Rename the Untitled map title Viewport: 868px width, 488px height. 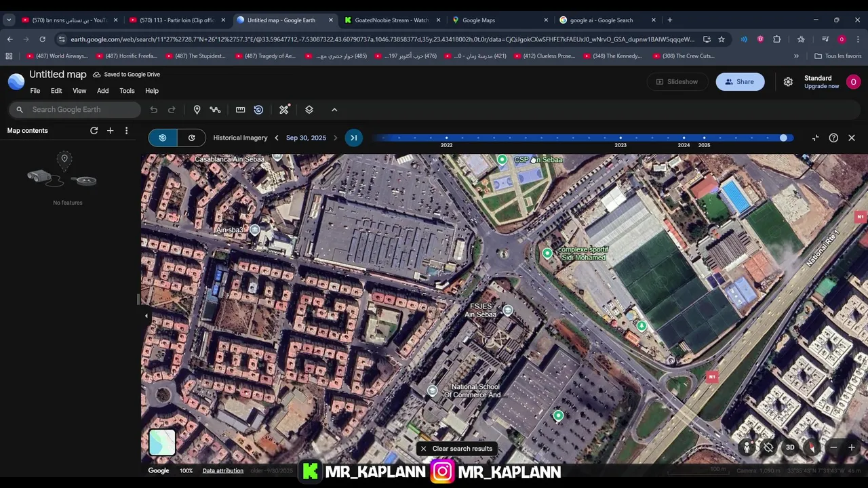58,75
